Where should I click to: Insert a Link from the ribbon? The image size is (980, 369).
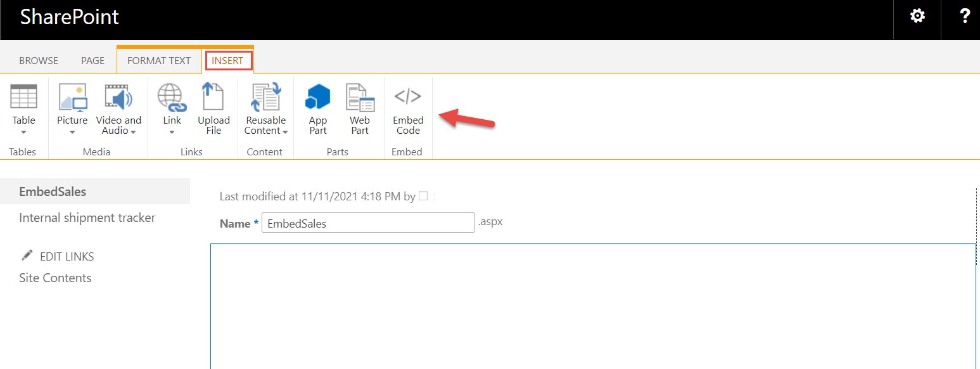pyautogui.click(x=172, y=109)
